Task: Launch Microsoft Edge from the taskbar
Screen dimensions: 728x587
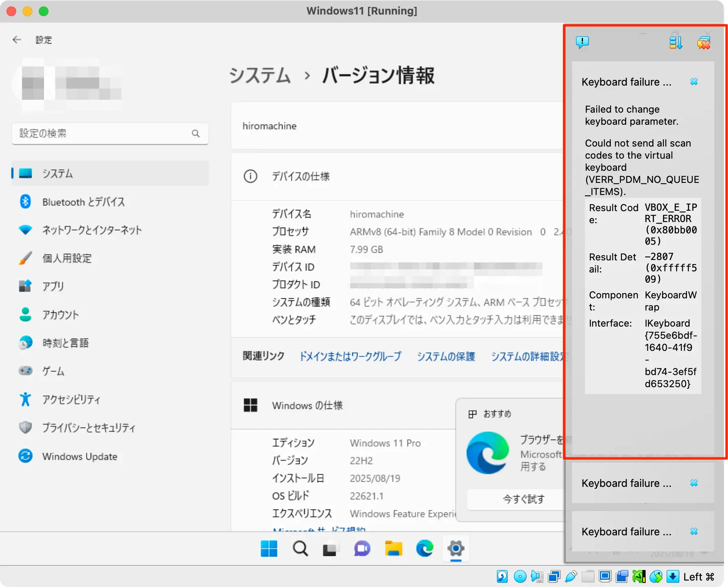Action: click(x=425, y=549)
